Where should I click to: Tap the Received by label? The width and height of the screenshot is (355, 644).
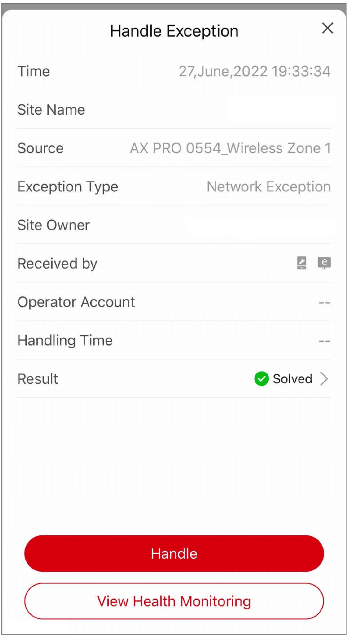(57, 264)
